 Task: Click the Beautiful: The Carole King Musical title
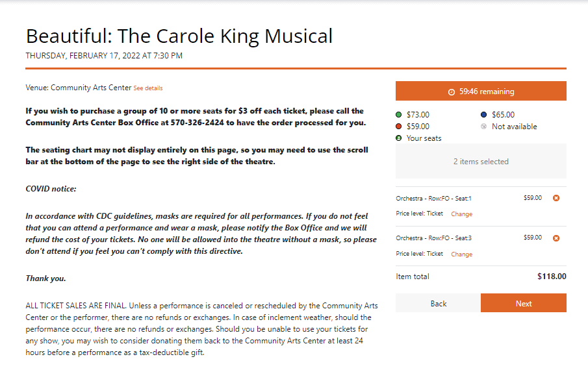[179, 36]
